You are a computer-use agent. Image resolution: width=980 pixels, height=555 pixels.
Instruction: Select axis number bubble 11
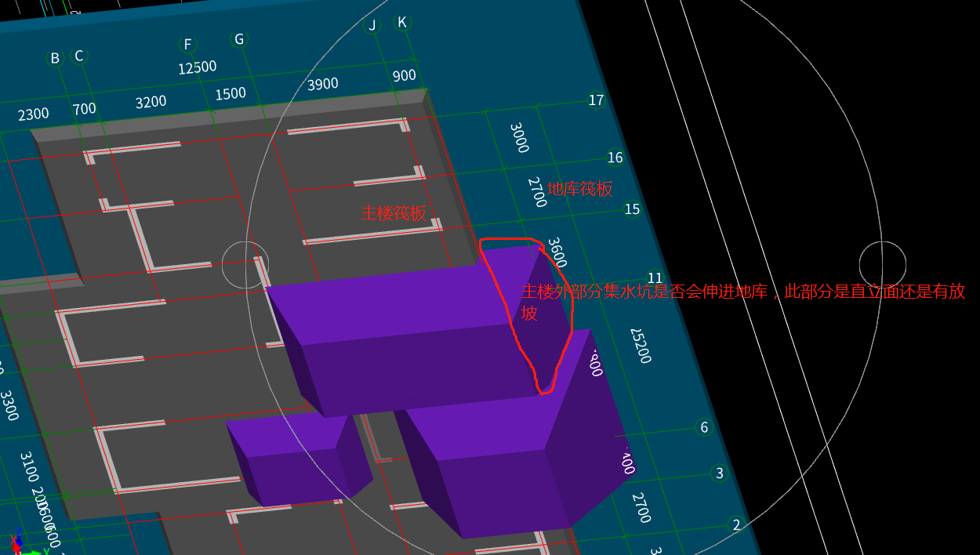pyautogui.click(x=655, y=278)
